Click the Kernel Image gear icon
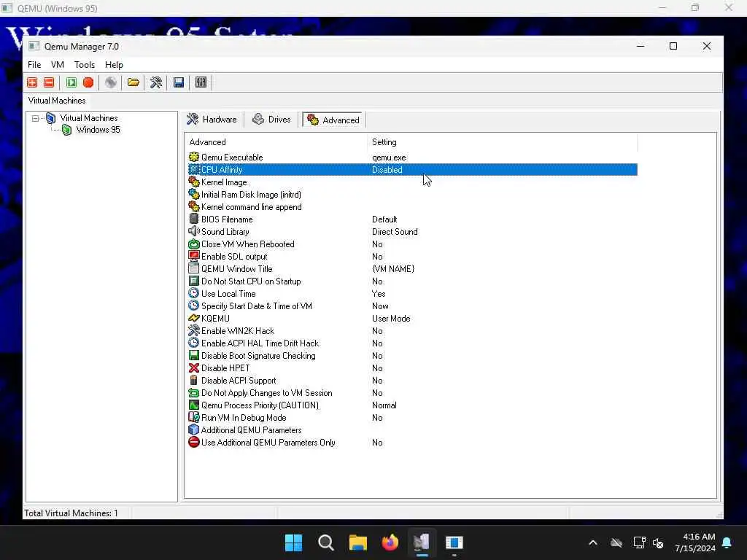747x560 pixels. pos(194,182)
